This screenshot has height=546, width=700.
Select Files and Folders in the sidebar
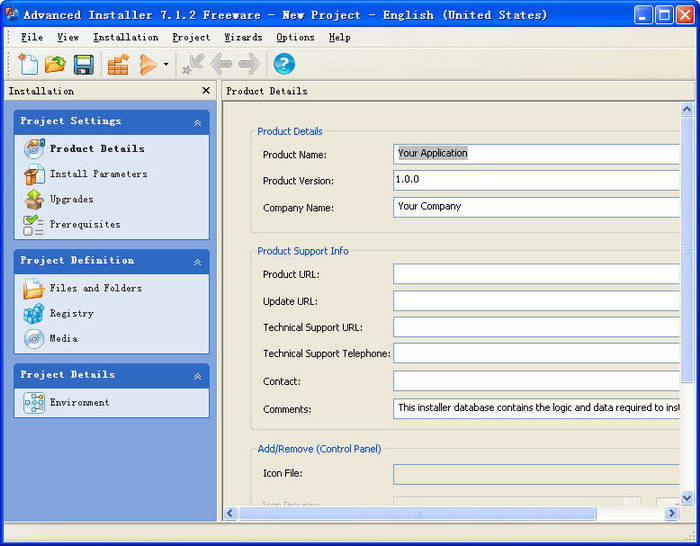[95, 288]
